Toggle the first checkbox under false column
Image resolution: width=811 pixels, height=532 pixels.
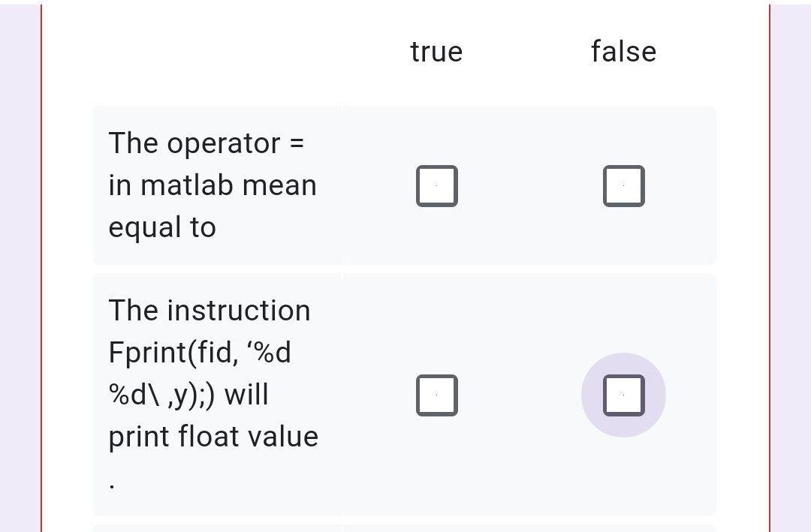click(x=624, y=185)
